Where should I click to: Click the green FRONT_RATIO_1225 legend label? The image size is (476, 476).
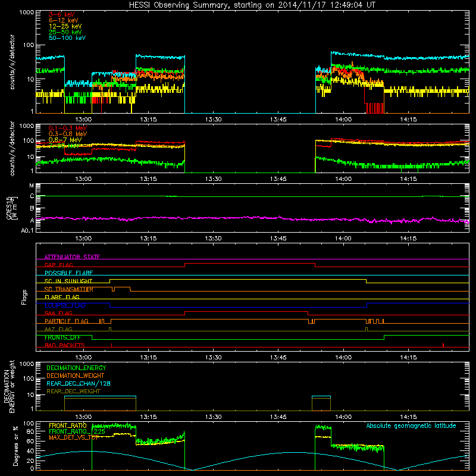pyautogui.click(x=77, y=431)
